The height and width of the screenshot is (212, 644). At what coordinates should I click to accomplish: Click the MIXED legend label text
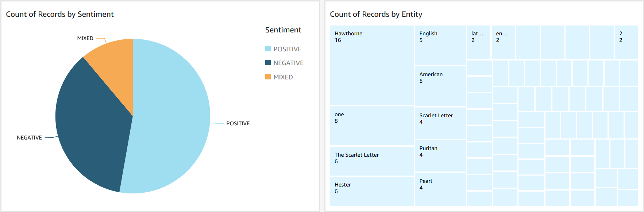pos(283,77)
